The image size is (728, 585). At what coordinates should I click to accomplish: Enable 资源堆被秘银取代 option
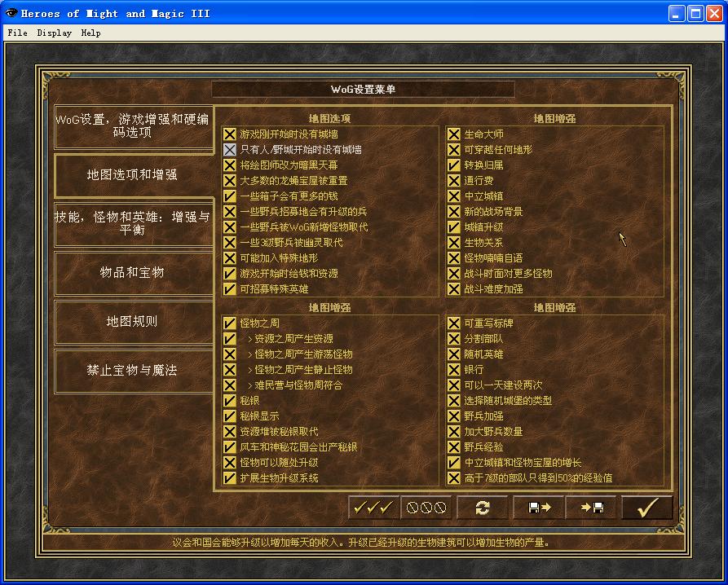click(229, 432)
